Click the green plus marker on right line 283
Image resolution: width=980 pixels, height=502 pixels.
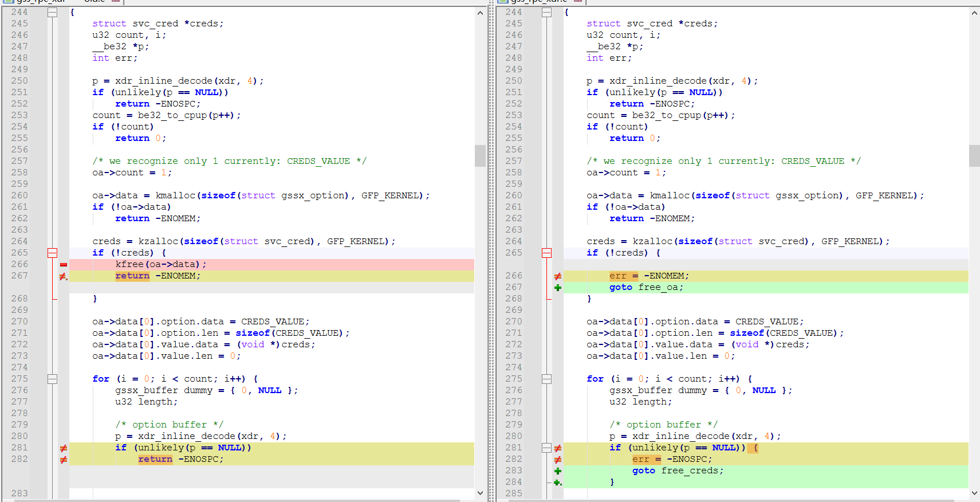tap(558, 471)
